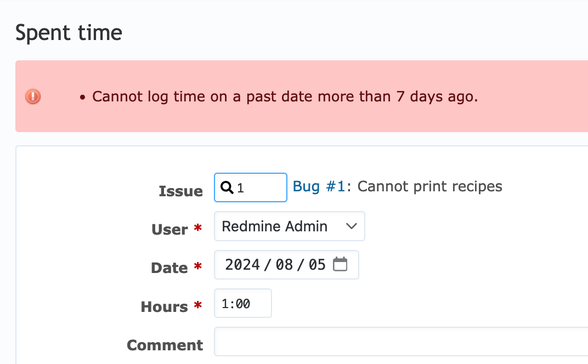588x364 pixels.
Task: Select the month 08 in Date field
Action: (x=284, y=265)
